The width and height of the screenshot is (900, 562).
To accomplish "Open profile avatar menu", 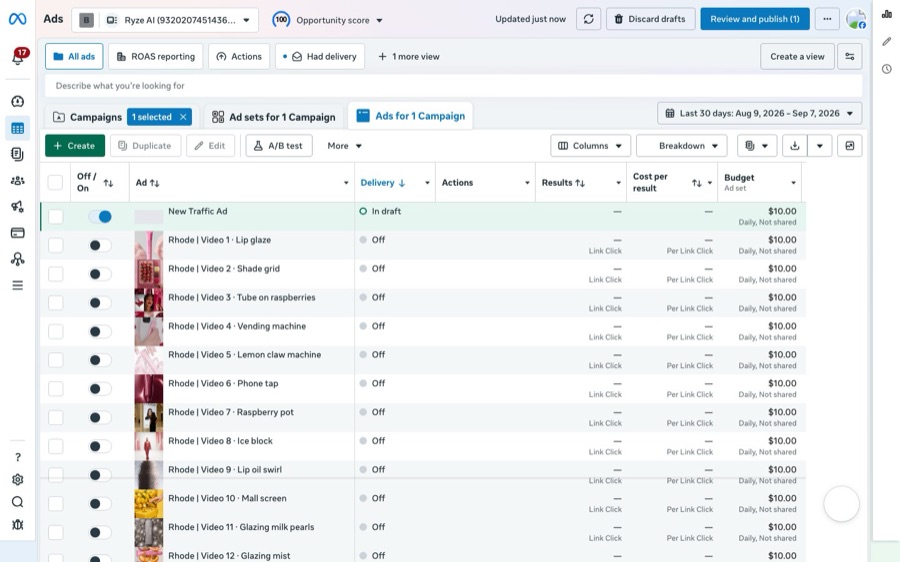I will point(856,19).
